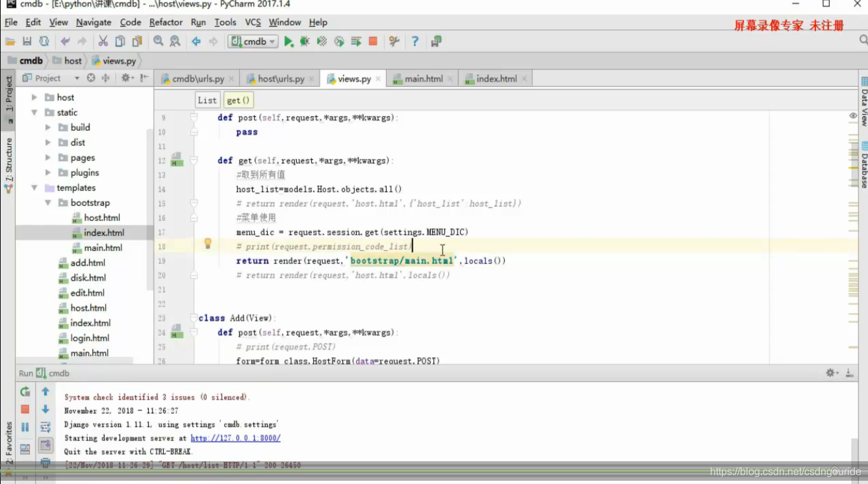The height and width of the screenshot is (484, 868).
Task: Click the Open folder toolbar icon
Action: pos(10,42)
